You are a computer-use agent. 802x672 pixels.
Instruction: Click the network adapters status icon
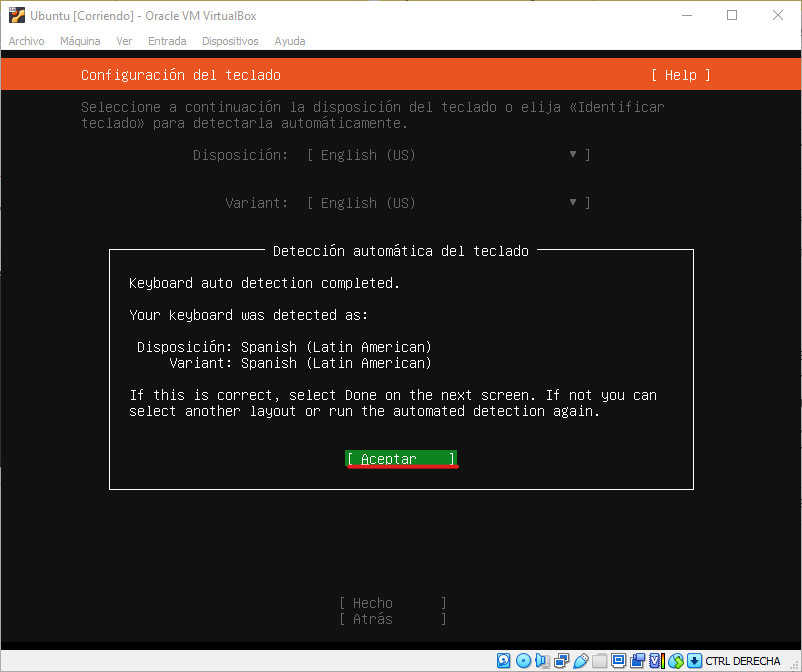(561, 661)
